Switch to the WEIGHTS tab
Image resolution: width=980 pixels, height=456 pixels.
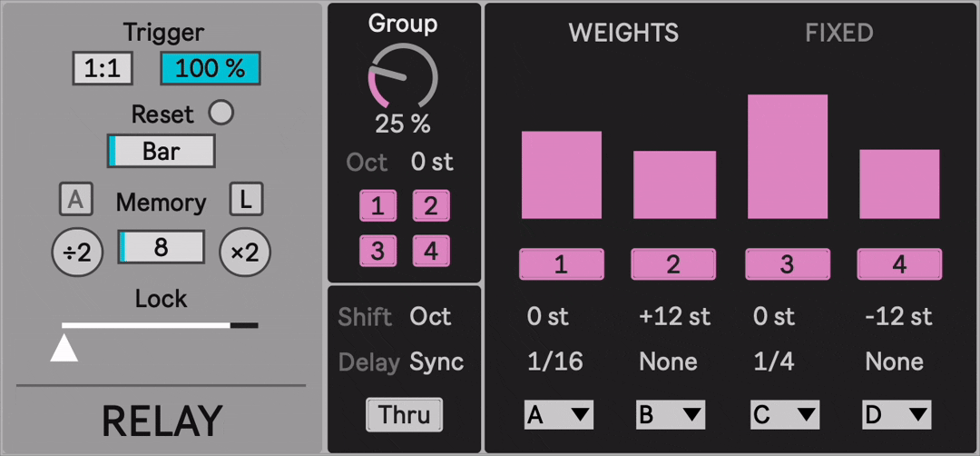pos(623,34)
